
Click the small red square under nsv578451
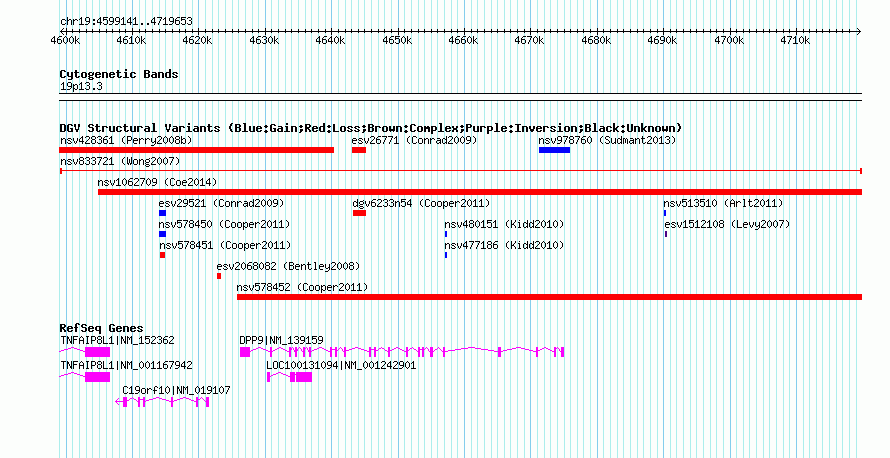[x=162, y=255]
